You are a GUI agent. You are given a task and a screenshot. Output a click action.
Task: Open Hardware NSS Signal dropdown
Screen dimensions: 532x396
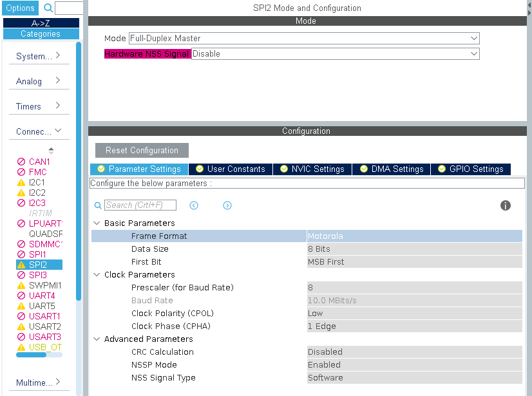click(x=335, y=54)
